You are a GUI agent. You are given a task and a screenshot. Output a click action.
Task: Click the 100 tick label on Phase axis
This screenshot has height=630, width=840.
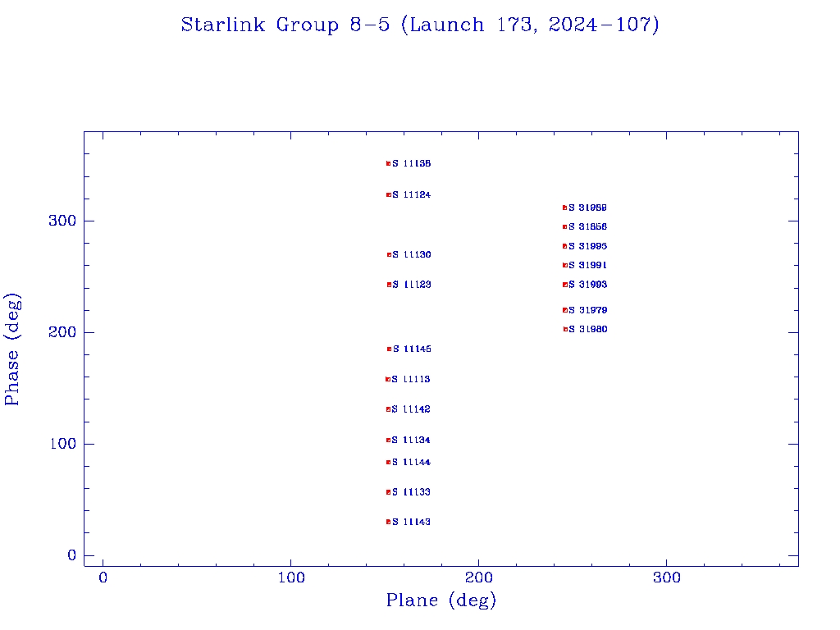pos(62,444)
